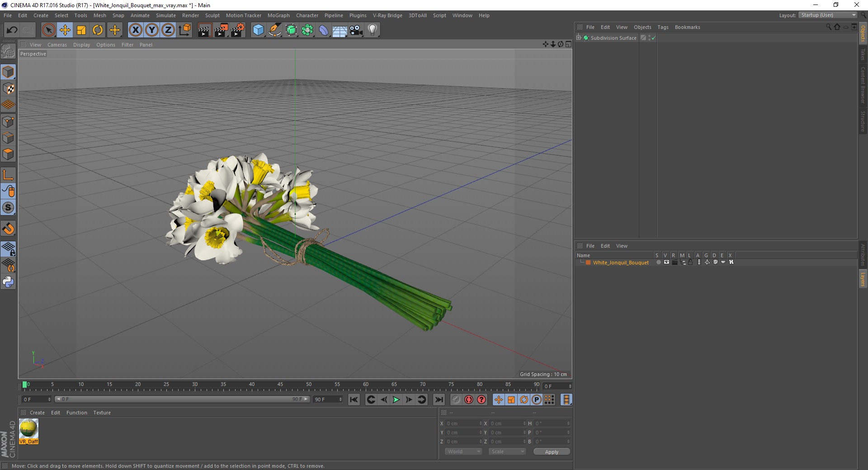
Task: Open the spline pen tool
Action: coord(275,30)
